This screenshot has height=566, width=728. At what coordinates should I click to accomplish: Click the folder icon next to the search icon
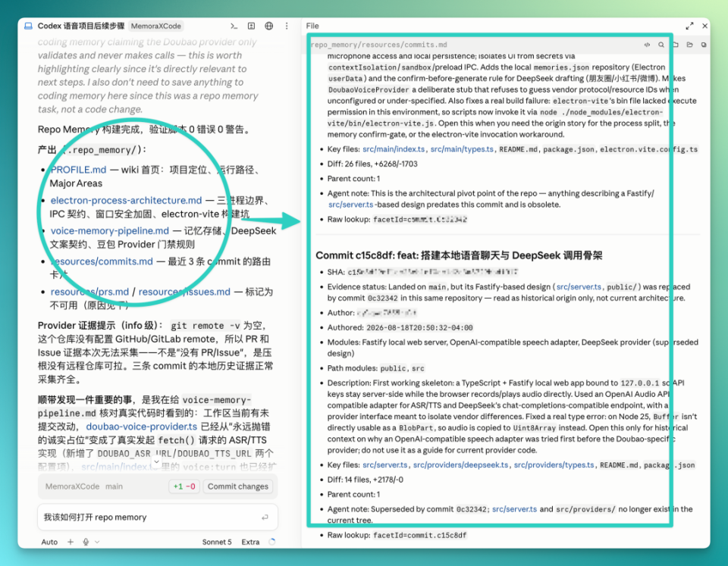coord(676,45)
